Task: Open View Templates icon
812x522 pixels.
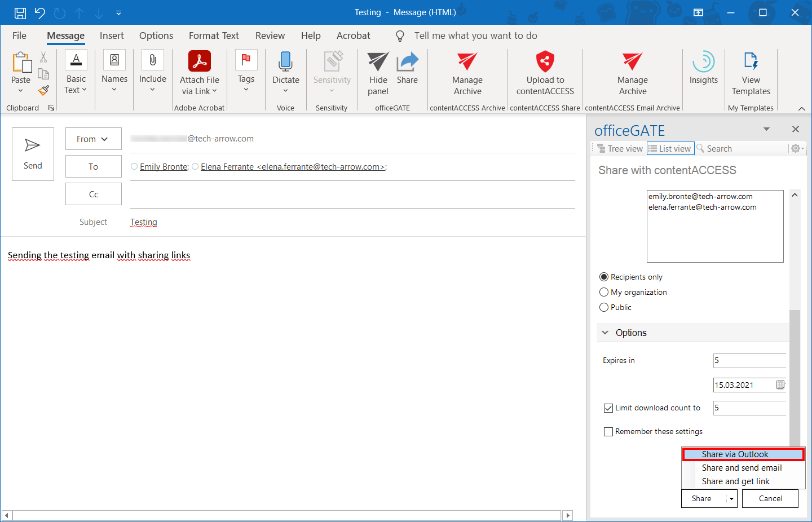Action: [x=751, y=61]
